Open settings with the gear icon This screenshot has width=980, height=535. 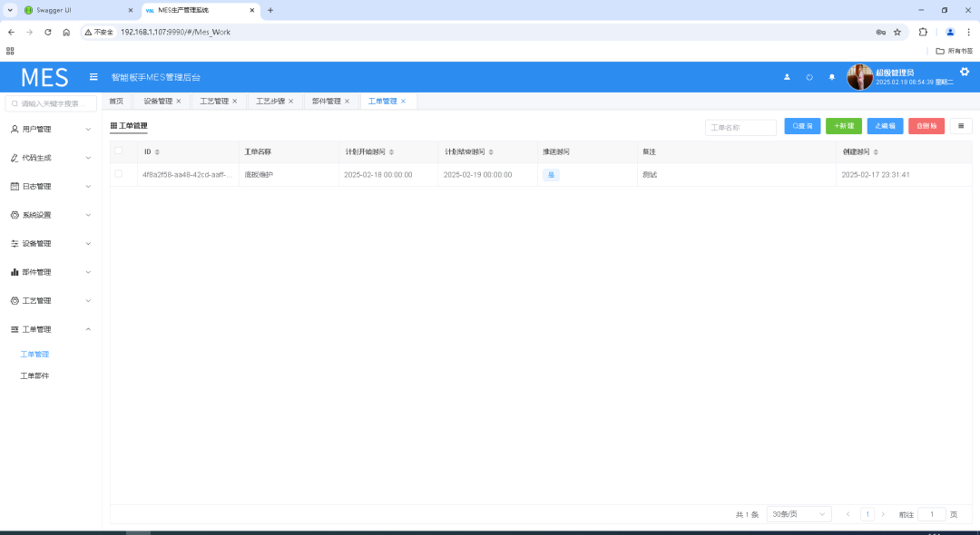click(965, 73)
